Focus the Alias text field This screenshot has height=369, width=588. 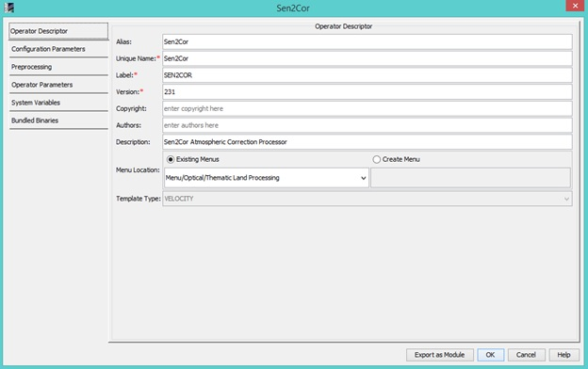point(367,41)
